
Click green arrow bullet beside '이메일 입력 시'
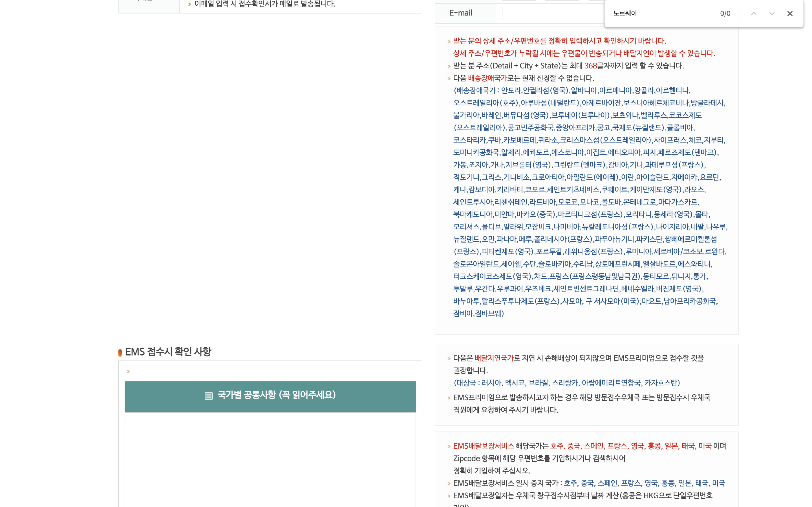(x=189, y=4)
